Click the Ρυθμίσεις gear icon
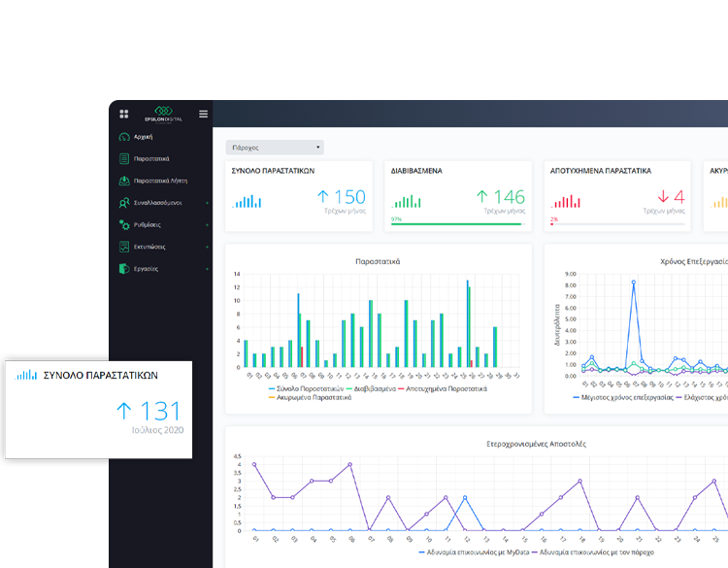Viewport: 728px width, 568px height. click(124, 225)
